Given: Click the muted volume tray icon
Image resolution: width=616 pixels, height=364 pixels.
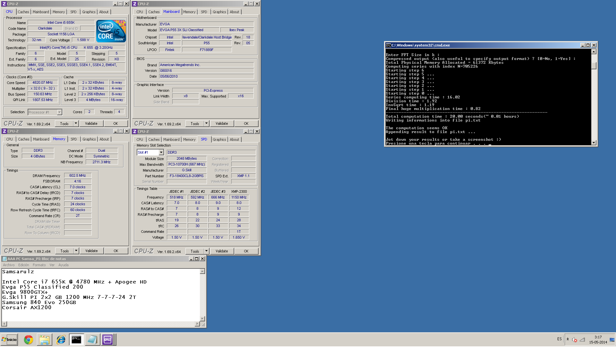Looking at the screenshot, I should pyautogui.click(x=574, y=340).
